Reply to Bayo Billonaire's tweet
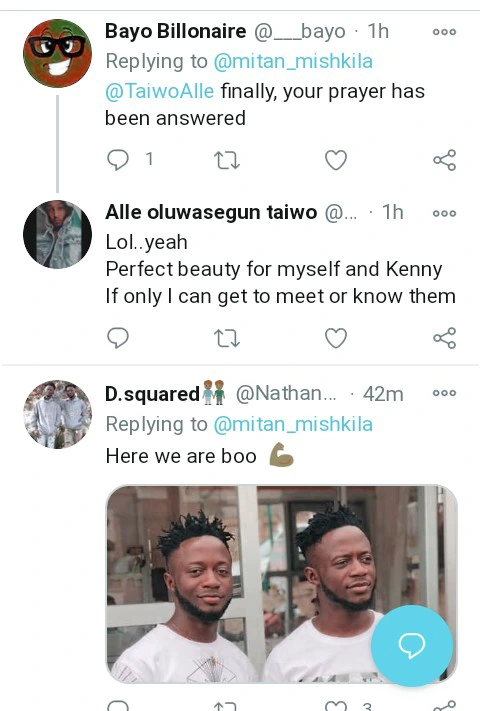480x711 pixels. (x=118, y=160)
